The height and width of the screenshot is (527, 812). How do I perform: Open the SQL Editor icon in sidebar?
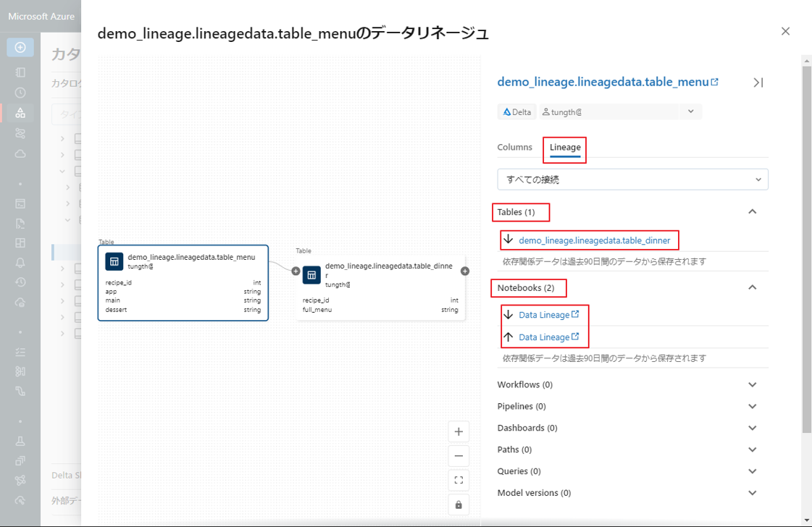click(20, 203)
